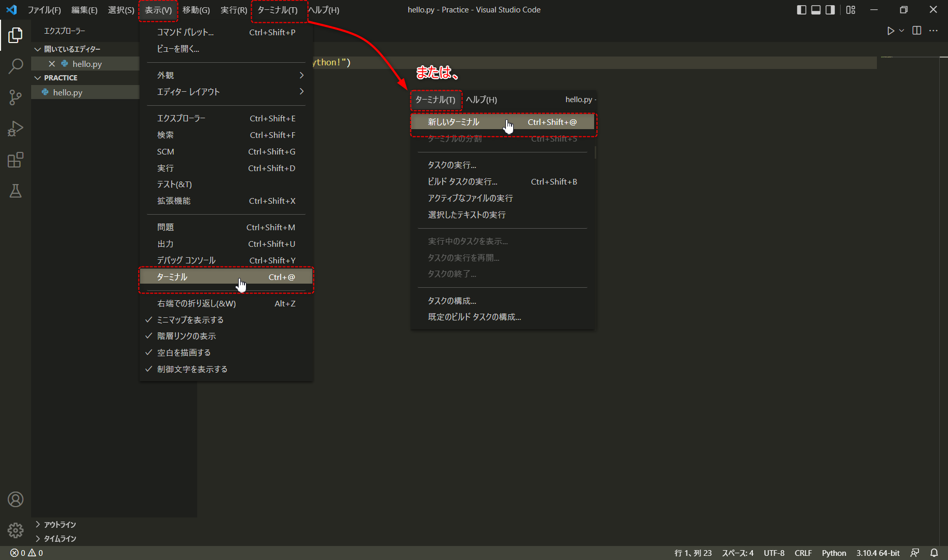The width and height of the screenshot is (948, 560).
Task: Click the VS Code logo icon
Action: [x=11, y=10]
